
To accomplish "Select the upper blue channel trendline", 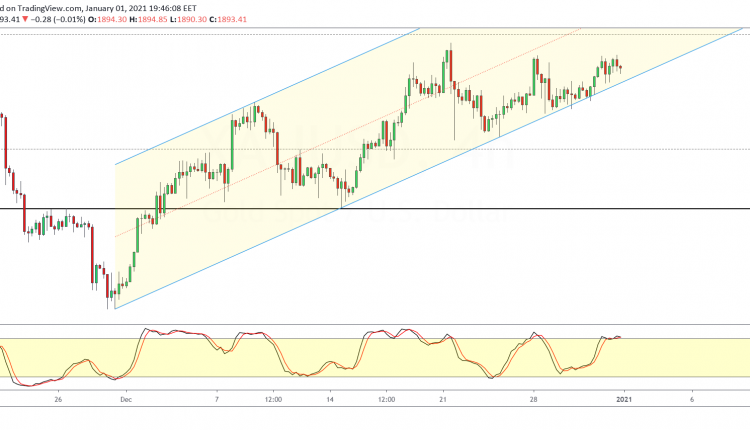I will 267,96.
